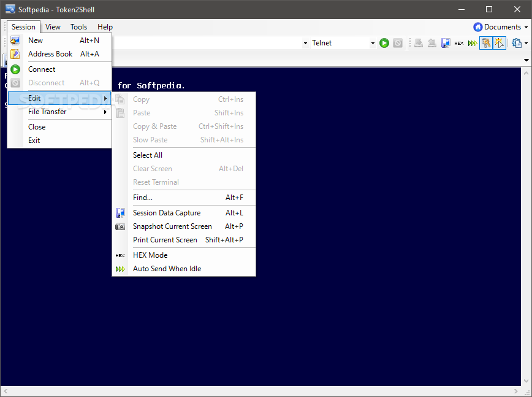532x397 pixels.
Task: Open Find... from the Edit submenu
Action: pos(184,198)
